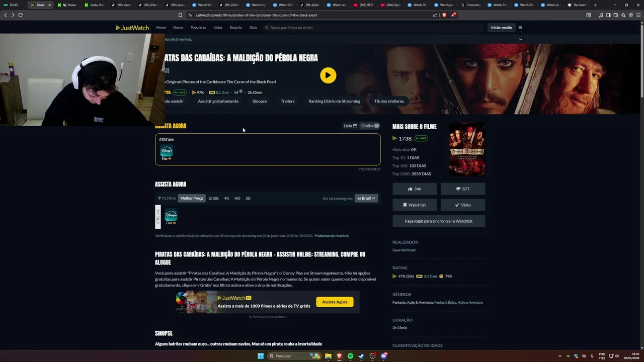644x362 pixels.
Task: Open a new browser tab
Action: [x=595, y=5]
